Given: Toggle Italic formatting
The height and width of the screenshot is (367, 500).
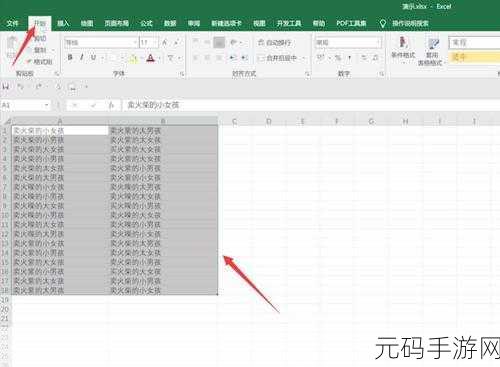Looking at the screenshot, I should pos(82,58).
